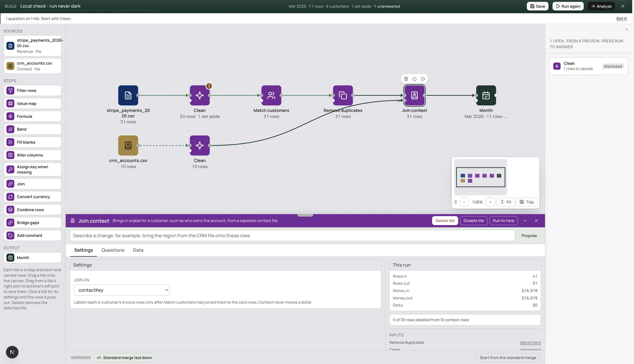Open the Settings tab

point(83,250)
